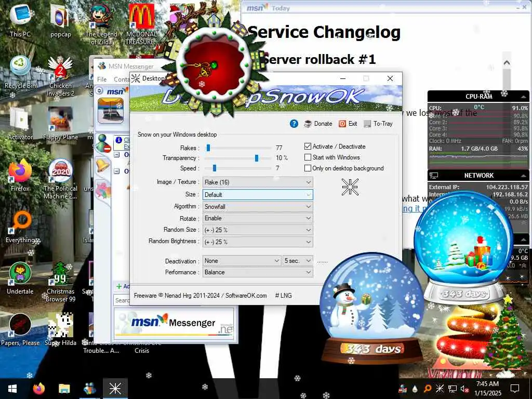Image resolution: width=532 pixels, height=399 pixels.
Task: Open File Explorer from the taskbar
Action: click(64, 389)
